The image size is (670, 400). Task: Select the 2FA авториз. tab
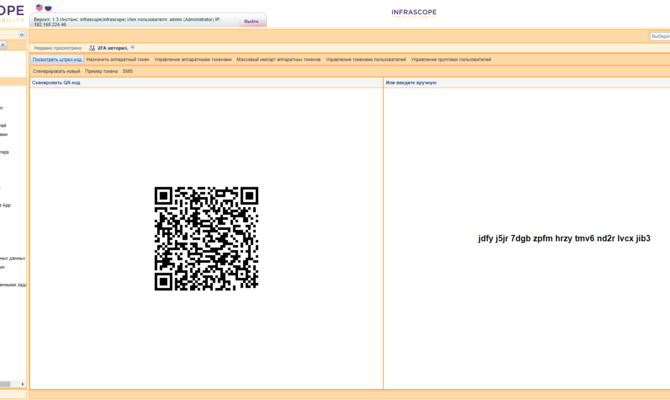coord(113,48)
